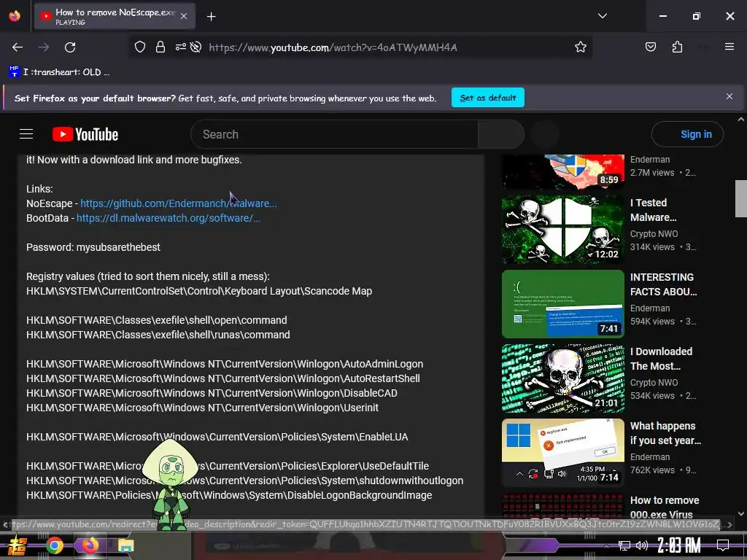This screenshot has width=747, height=560.
Task: Click the scrollbar down arrow
Action: tap(741, 514)
